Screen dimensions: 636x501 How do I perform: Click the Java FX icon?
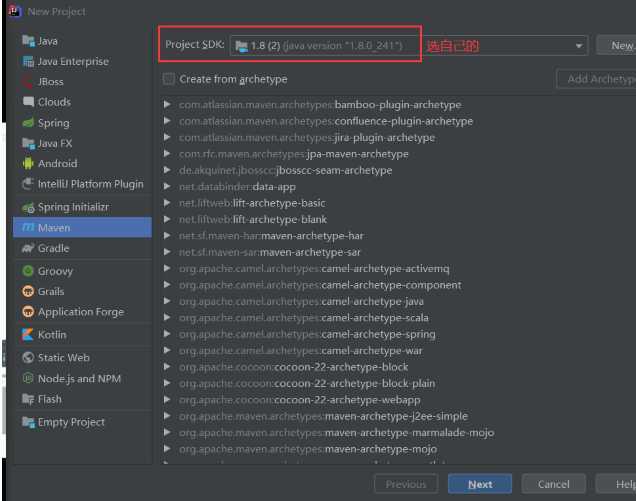[28, 143]
